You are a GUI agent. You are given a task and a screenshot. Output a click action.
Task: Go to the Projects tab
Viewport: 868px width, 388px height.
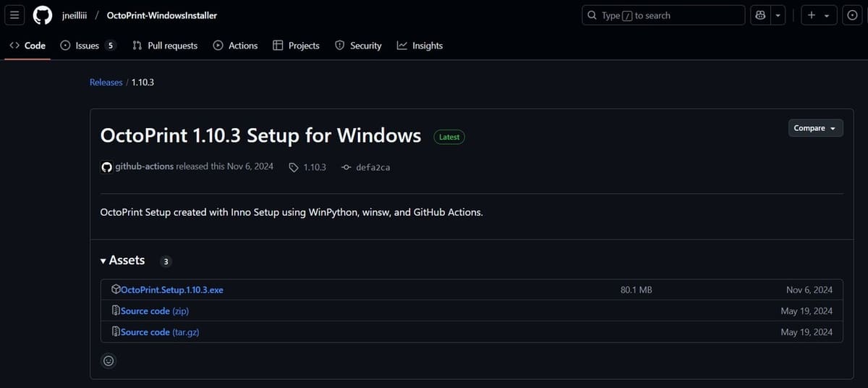pos(296,46)
